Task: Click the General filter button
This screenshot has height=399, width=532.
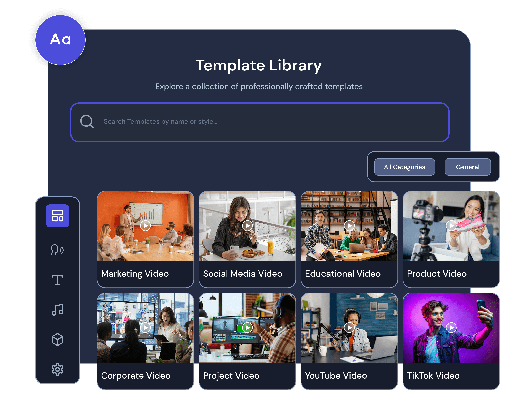Action: (x=468, y=167)
